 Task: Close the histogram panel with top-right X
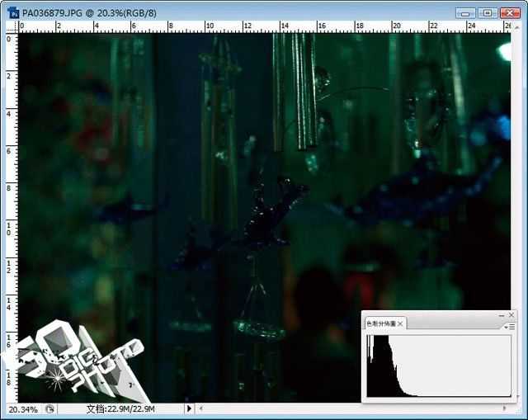(x=511, y=315)
